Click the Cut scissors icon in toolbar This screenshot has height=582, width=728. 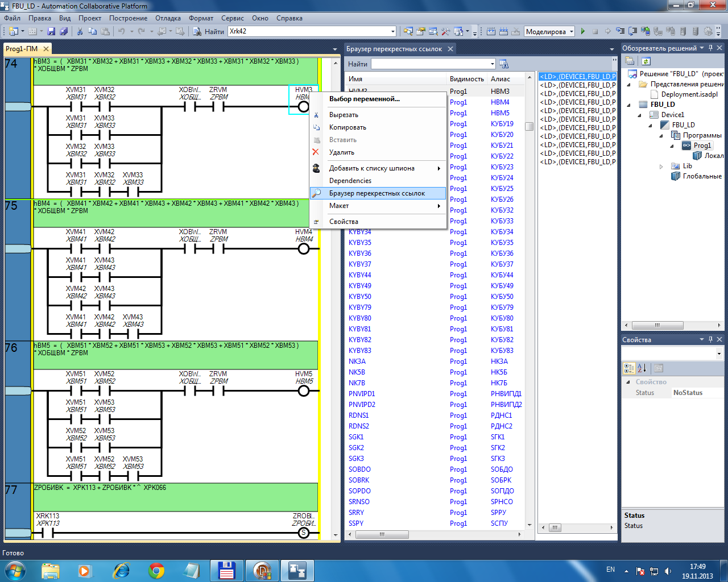pyautogui.click(x=80, y=32)
